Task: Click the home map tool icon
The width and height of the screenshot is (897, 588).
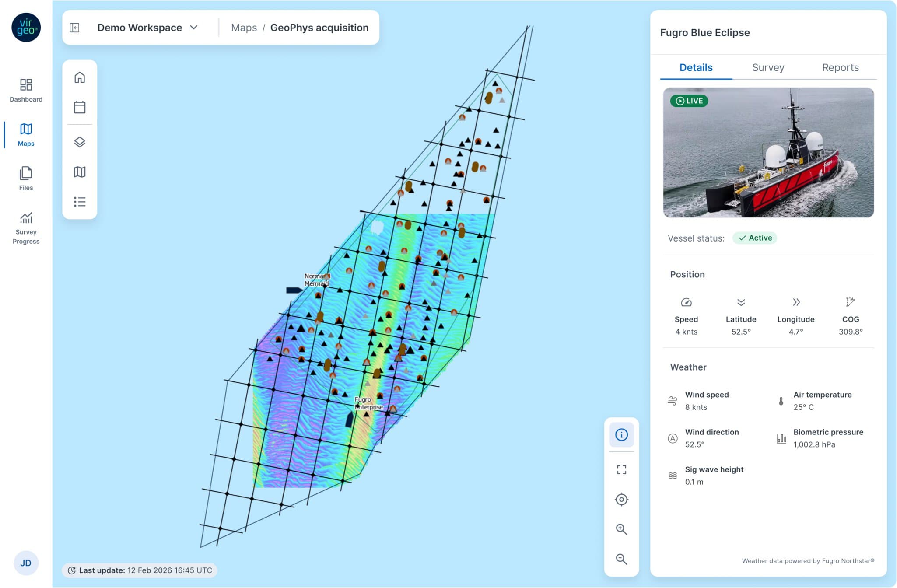Action: pos(80,77)
